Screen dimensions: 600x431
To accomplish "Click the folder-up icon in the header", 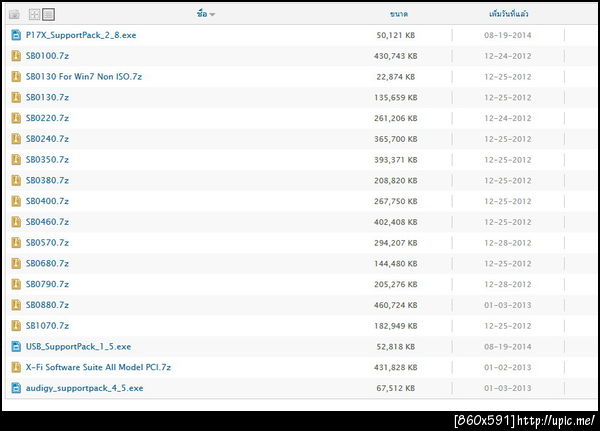I will 15,15.
